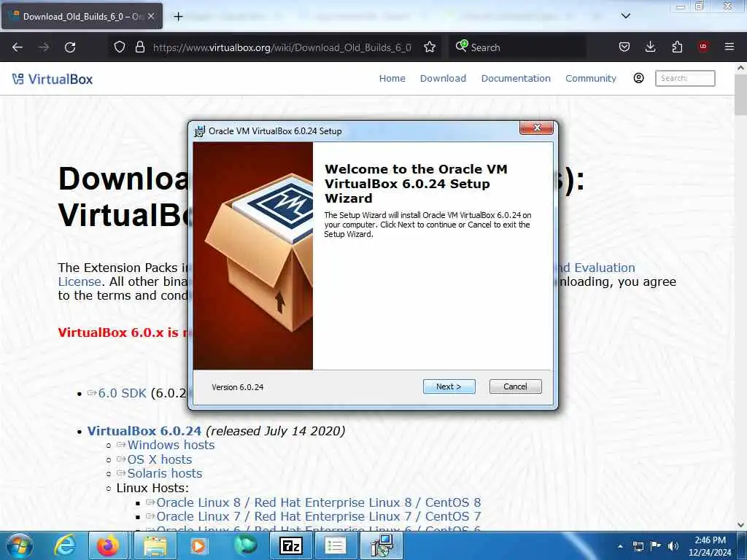747x560 pixels.
Task: Open the Firefox extensions puzzle icon
Action: (x=677, y=47)
